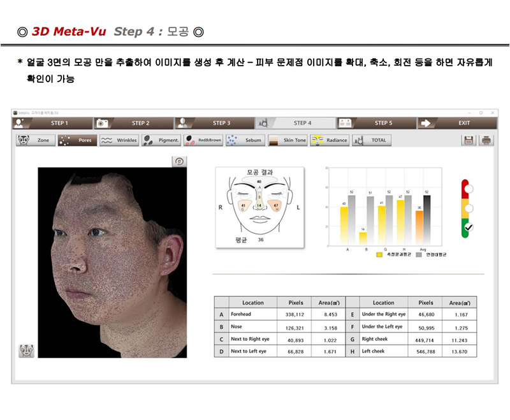Select the Wrinkles analysis button
510x420 pixels.
[x=119, y=140]
